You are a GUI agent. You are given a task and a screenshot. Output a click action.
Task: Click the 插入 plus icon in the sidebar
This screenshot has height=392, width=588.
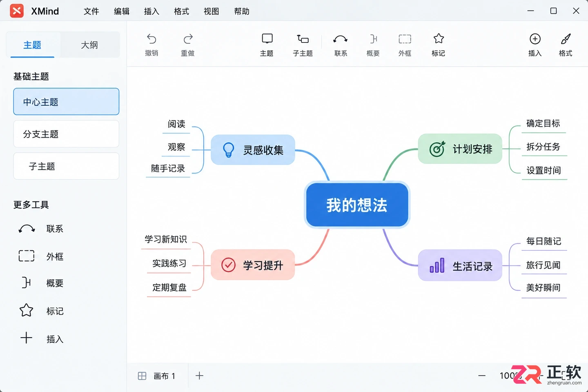click(x=26, y=338)
